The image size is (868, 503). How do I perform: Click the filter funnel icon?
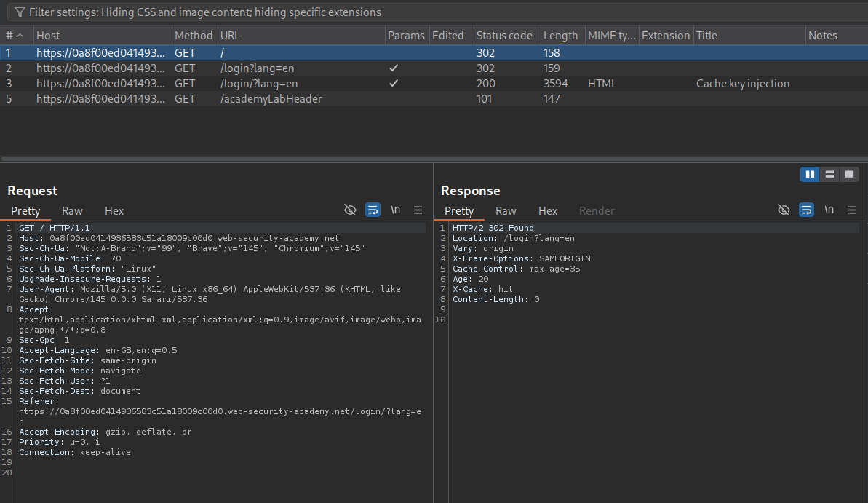coord(19,12)
